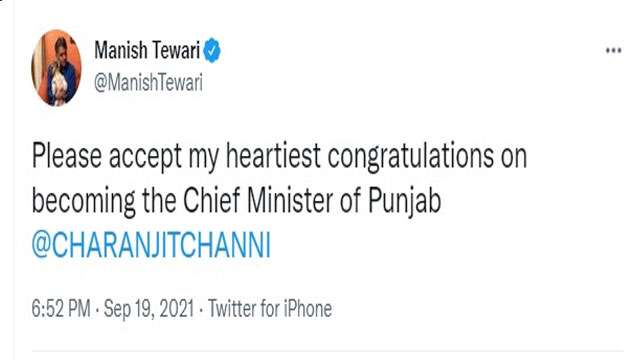Open the @CHARANJITCHANNI mention link
The image size is (640, 360).
click(x=151, y=245)
